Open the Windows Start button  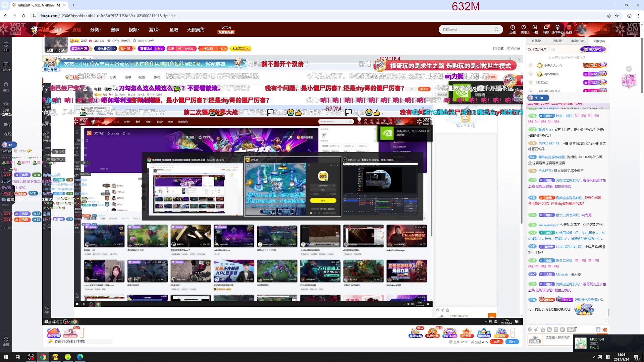click(x=6, y=357)
